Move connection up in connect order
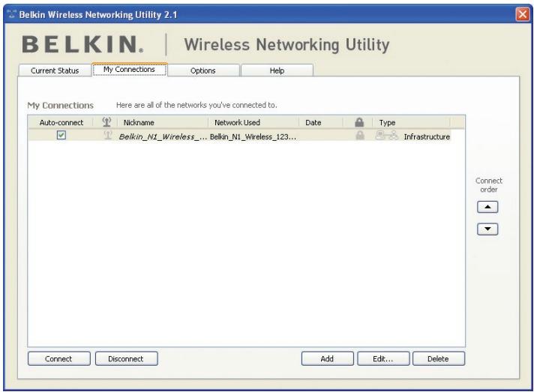The image size is (534, 392). coord(487,207)
